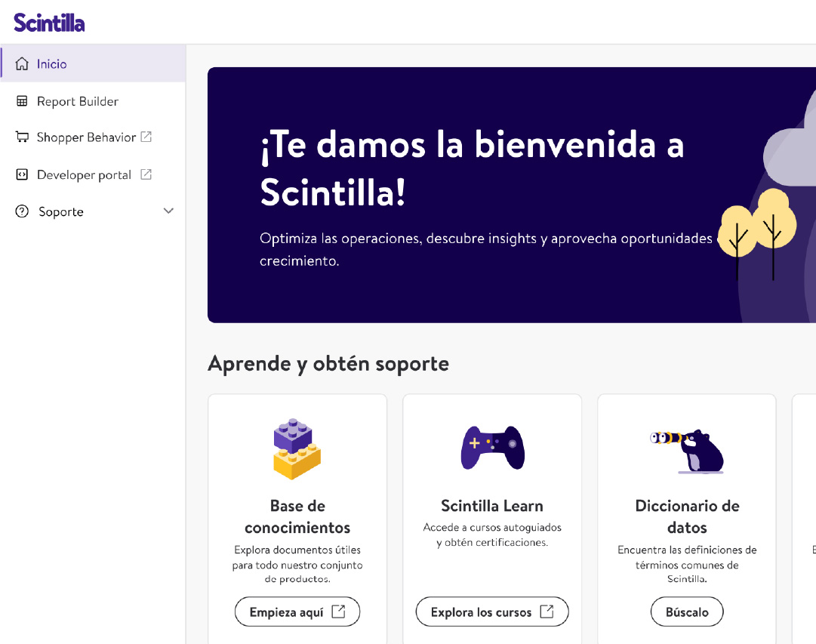Click the Lego bricks knowledge base illustration
816x644 pixels.
297,450
